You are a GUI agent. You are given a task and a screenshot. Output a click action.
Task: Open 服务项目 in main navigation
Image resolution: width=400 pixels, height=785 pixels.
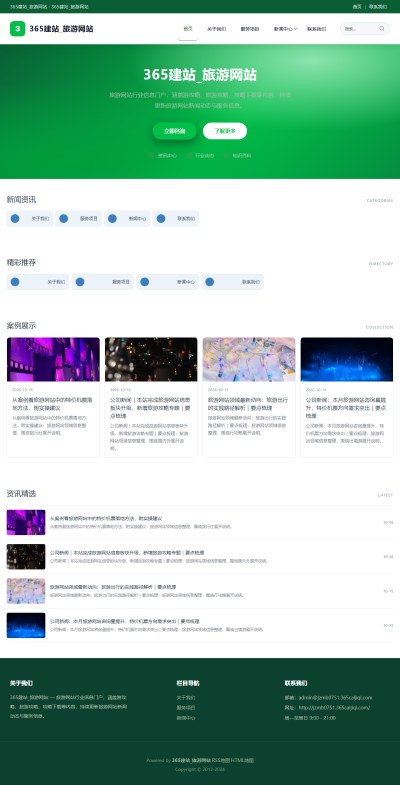(x=250, y=29)
